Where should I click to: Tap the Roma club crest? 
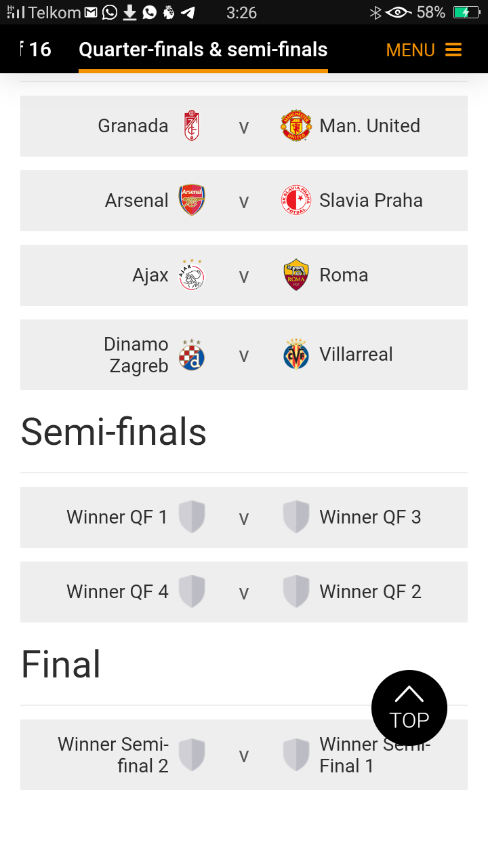pos(296,275)
